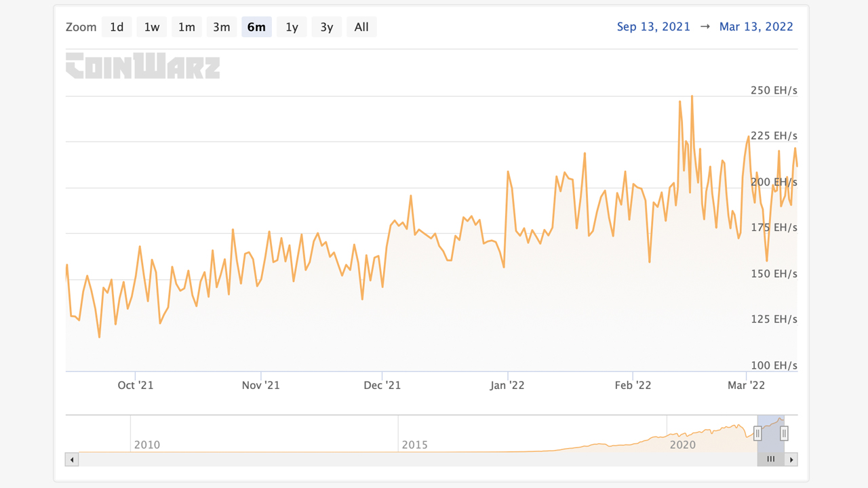868x488 pixels.
Task: Click the 2020 navigator year label
Action: point(683,445)
